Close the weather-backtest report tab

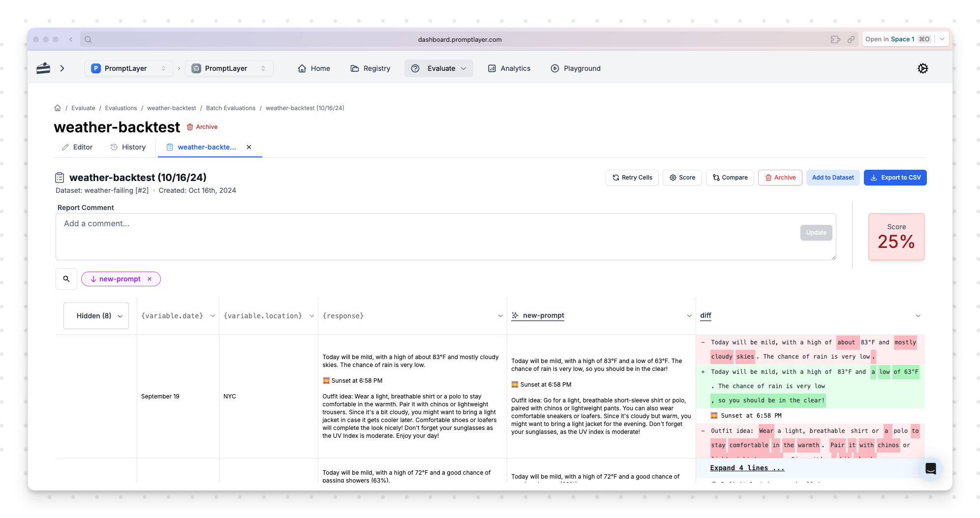click(249, 147)
